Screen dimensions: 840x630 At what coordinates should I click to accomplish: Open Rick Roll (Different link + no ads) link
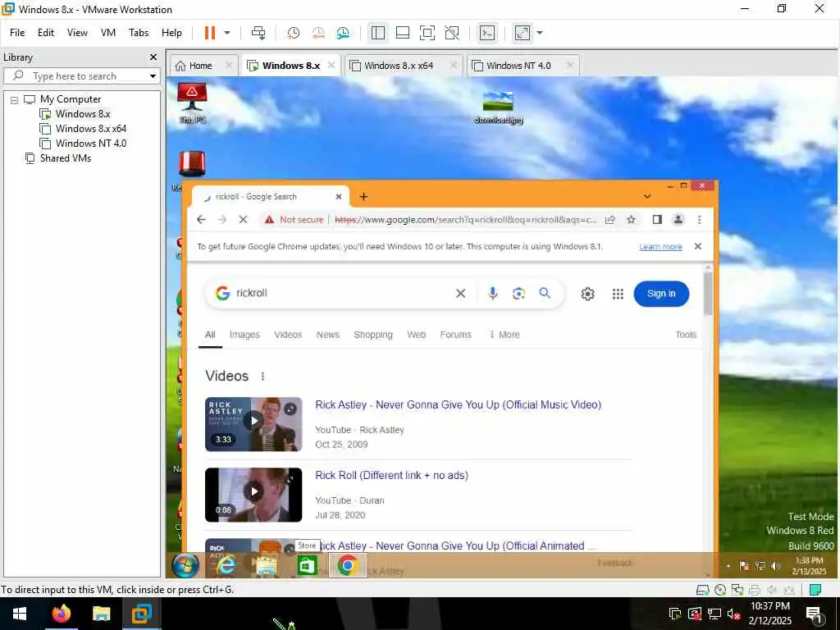[x=391, y=475]
